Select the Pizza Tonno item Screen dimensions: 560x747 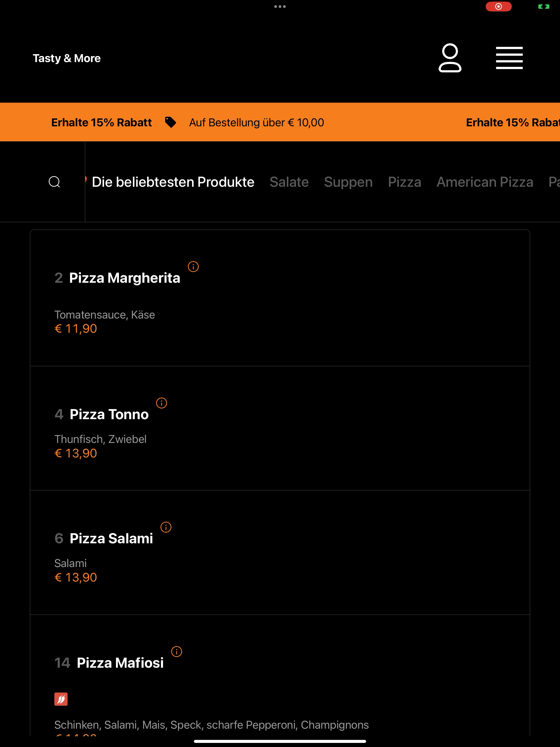(x=280, y=428)
